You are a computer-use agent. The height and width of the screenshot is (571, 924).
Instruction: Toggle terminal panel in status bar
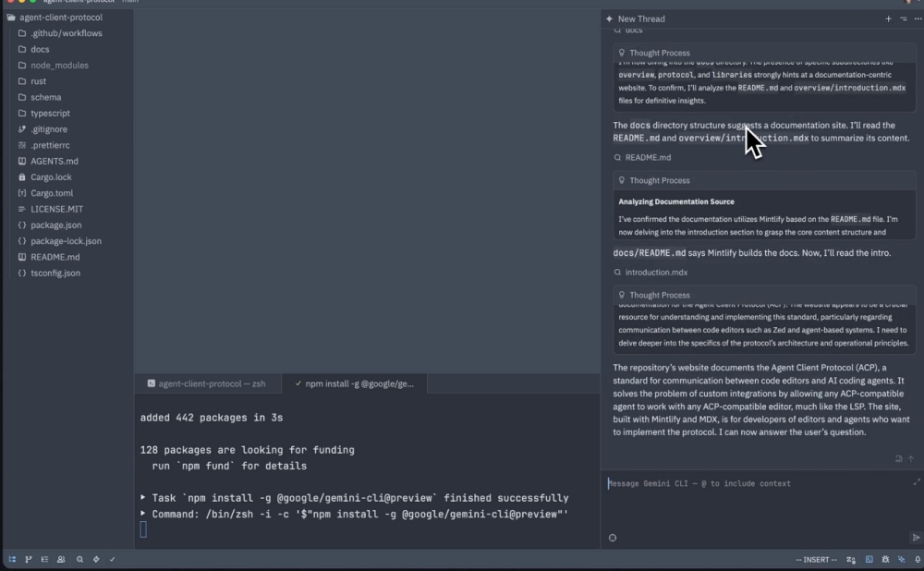tap(869, 559)
